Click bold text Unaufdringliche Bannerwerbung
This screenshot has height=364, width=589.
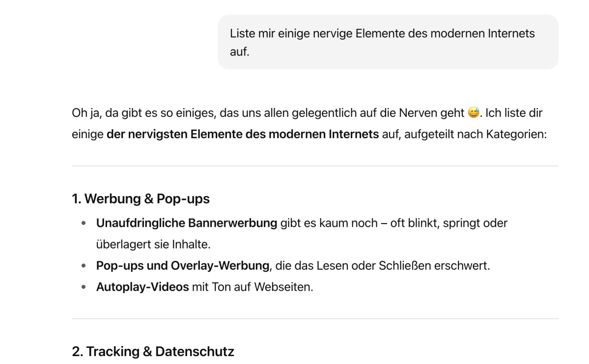(187, 223)
